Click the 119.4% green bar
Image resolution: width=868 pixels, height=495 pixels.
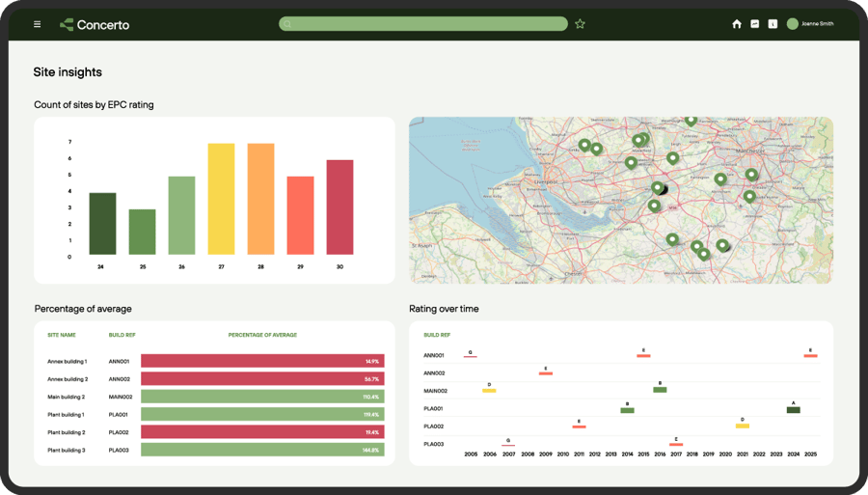coord(262,414)
